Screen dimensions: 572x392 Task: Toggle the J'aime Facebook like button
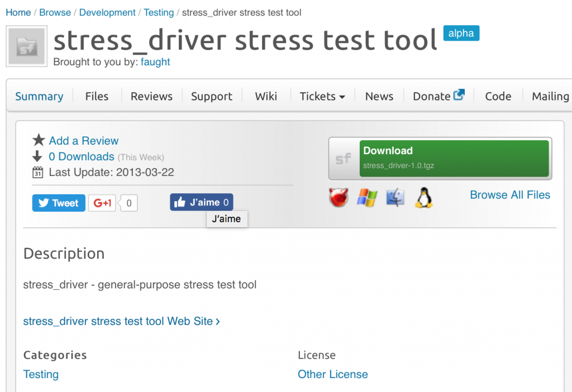coord(202,202)
